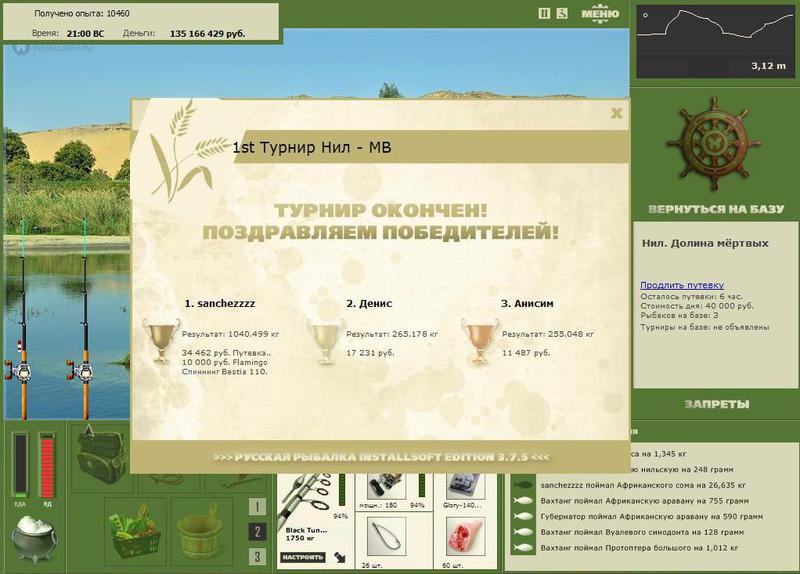
Task: Click log entry 'Вахтанг поймал Вуалевого синодонта'
Action: [x=642, y=533]
